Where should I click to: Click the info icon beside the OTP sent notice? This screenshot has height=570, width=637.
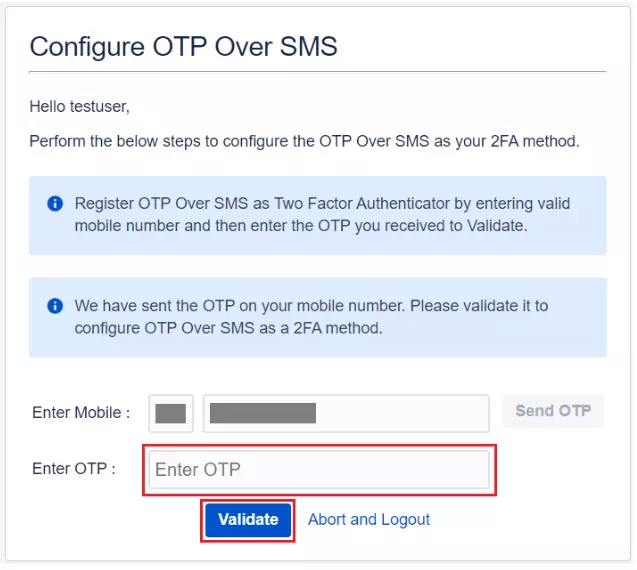(x=56, y=306)
